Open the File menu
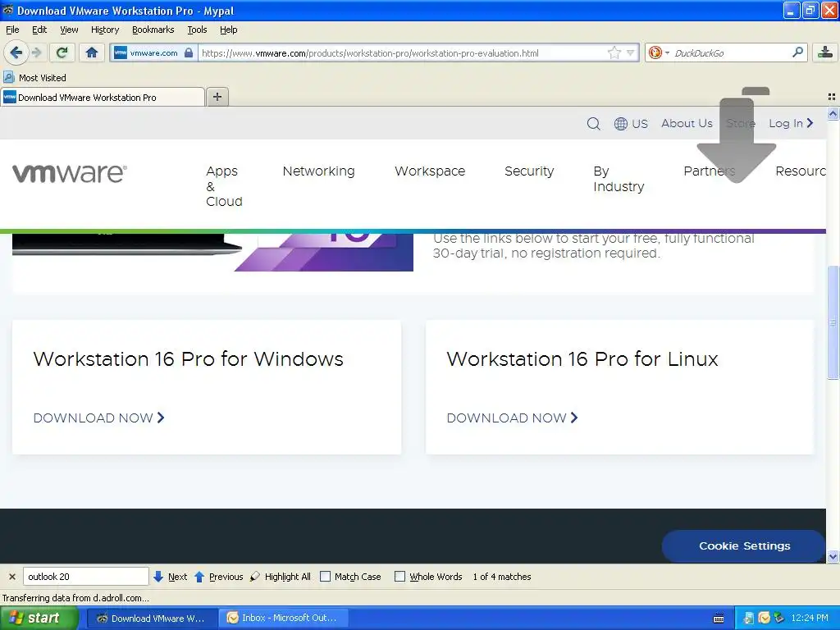The image size is (840, 630). (12, 30)
